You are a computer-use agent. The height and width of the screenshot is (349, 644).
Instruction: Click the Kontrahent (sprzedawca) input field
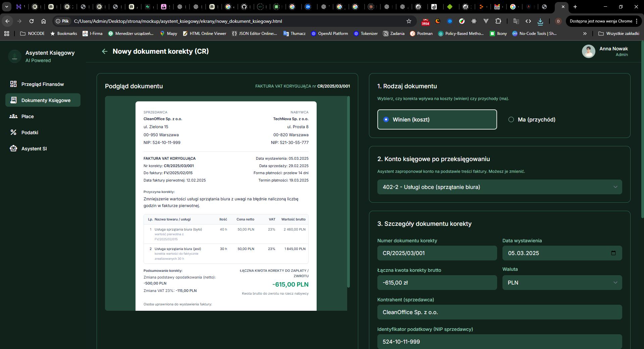click(x=499, y=312)
